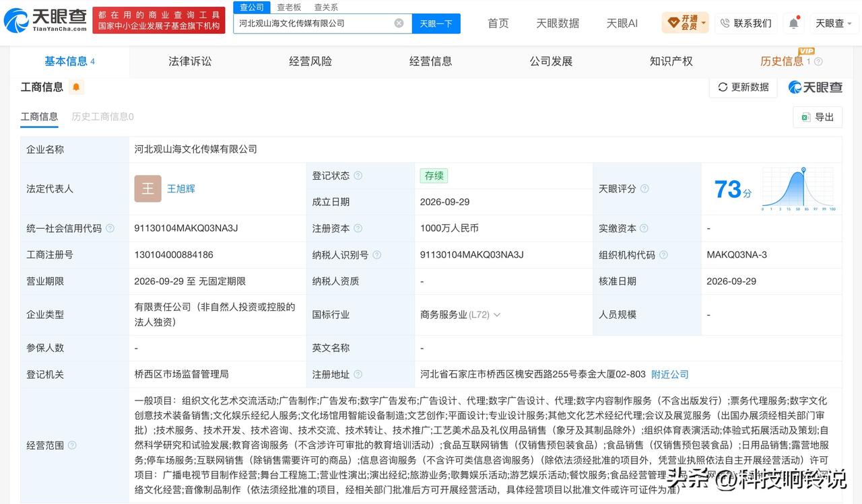Image resolution: width=862 pixels, height=504 pixels.
Task: Click the help icon next to 实缴资本
Action: tap(644, 228)
